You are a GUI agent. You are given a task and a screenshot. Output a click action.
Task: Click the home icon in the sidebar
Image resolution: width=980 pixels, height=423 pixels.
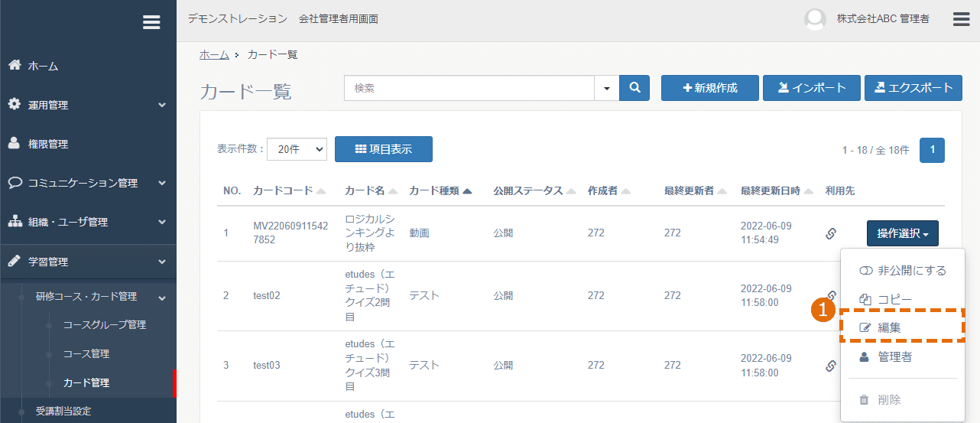[15, 65]
